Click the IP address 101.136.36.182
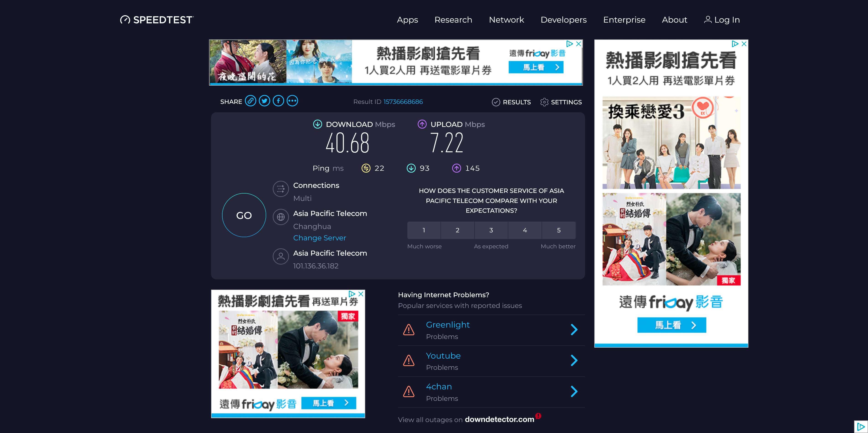This screenshot has height=433, width=868. (316, 266)
